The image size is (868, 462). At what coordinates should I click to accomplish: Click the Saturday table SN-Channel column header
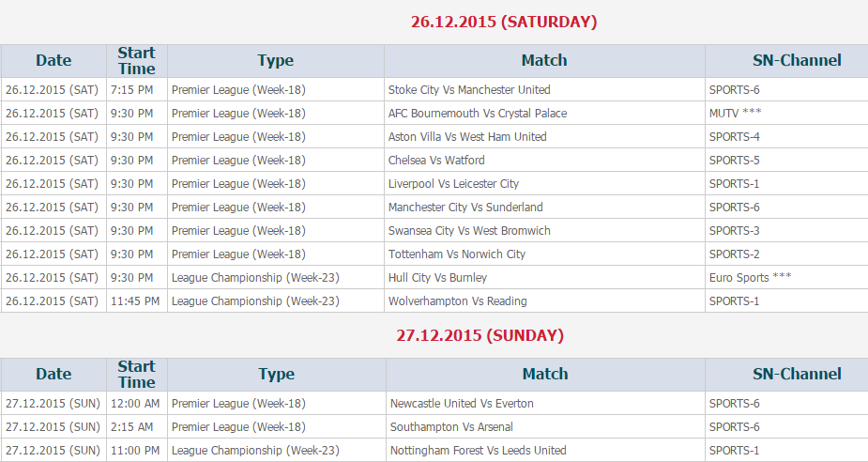pos(797,60)
